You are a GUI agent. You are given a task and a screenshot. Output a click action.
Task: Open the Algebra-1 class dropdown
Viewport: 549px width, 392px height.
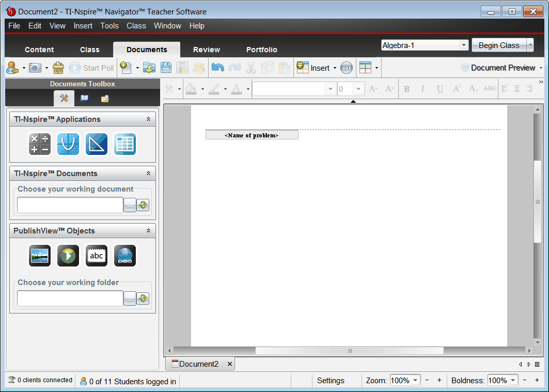pyautogui.click(x=463, y=45)
